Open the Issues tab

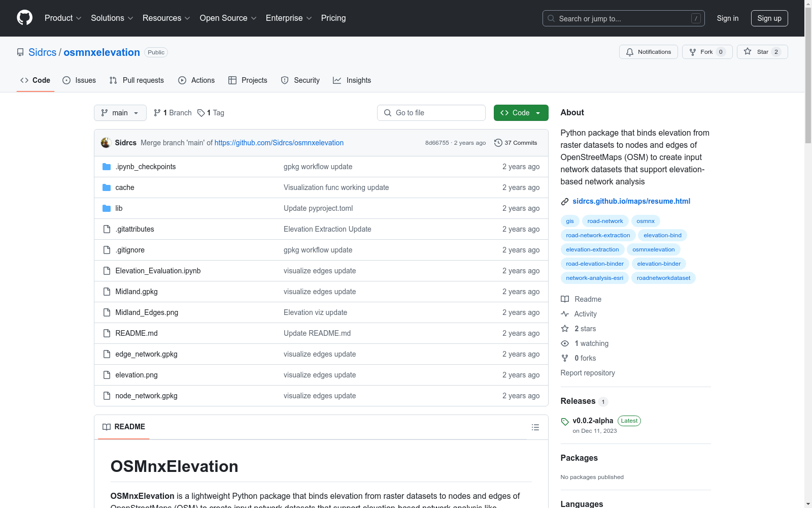point(79,80)
